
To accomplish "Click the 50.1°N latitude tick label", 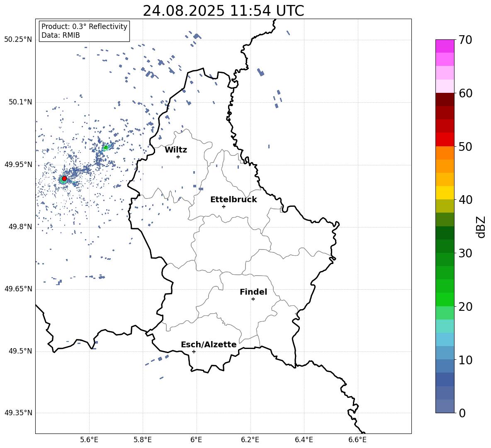I will pos(20,102).
